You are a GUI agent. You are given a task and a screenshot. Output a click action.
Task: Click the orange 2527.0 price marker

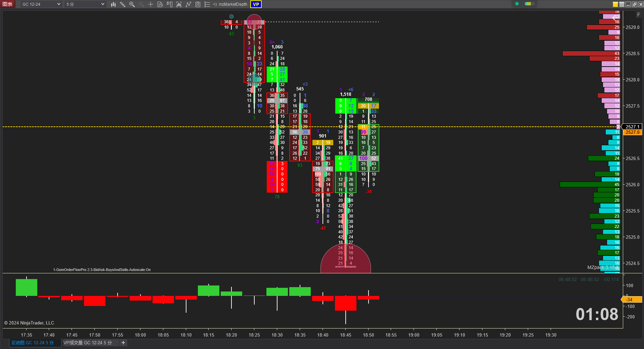click(x=633, y=132)
